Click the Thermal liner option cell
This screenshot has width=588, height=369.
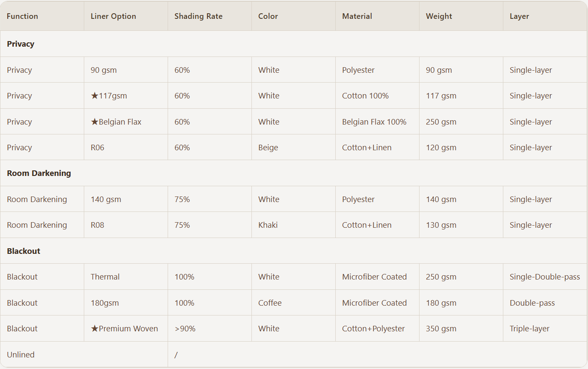[126, 277]
